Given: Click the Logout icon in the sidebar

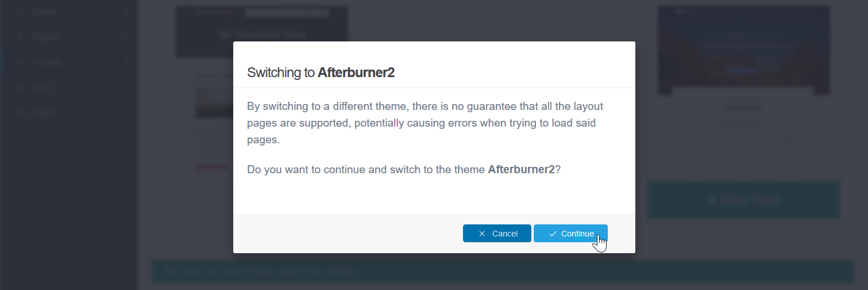Looking at the screenshot, I should [x=20, y=113].
